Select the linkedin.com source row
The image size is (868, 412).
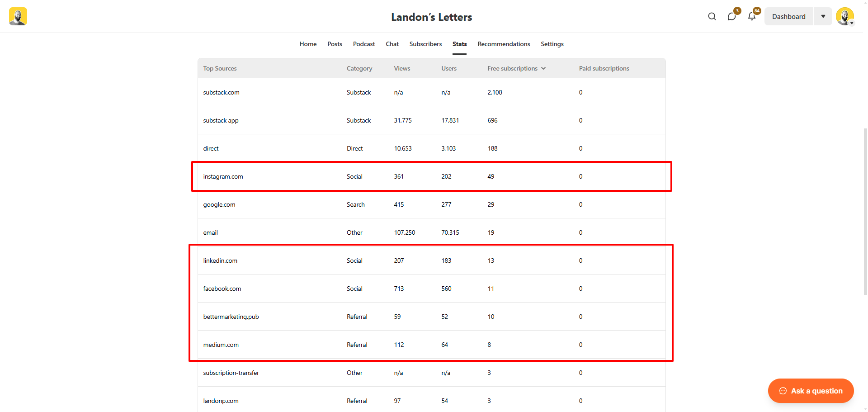point(431,260)
